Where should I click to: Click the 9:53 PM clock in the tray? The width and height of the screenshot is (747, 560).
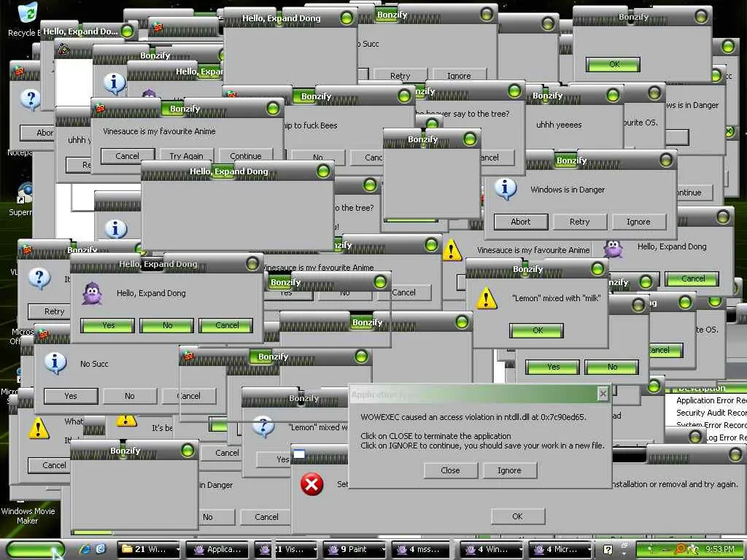719,549
